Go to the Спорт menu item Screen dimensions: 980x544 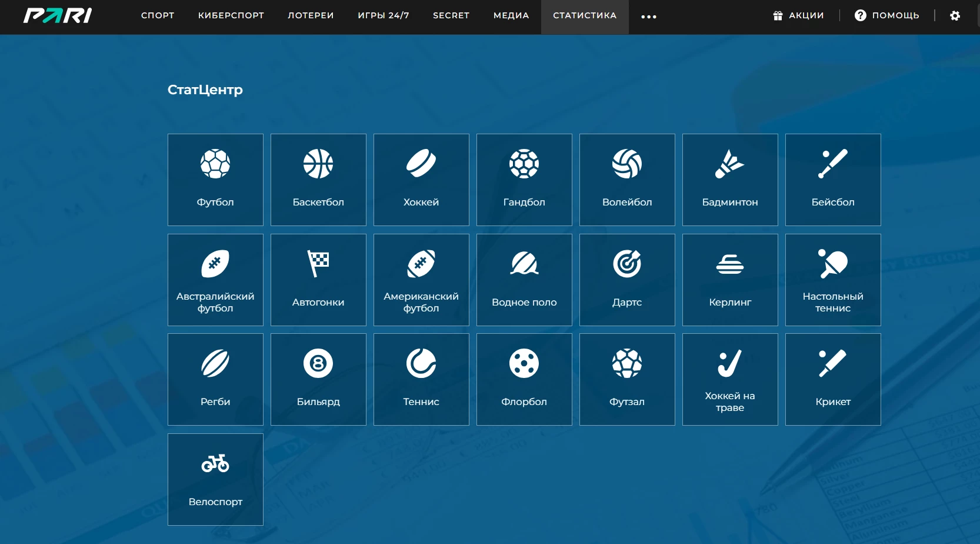pos(158,15)
